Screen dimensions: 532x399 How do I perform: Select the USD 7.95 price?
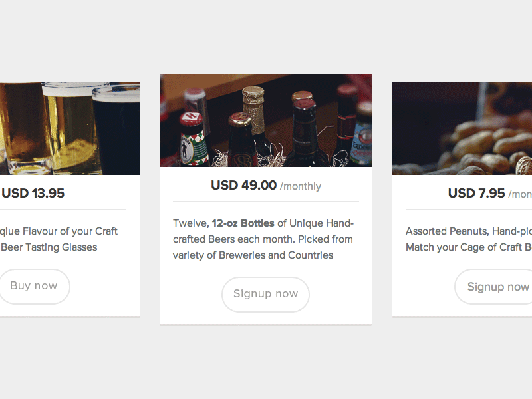click(x=475, y=193)
